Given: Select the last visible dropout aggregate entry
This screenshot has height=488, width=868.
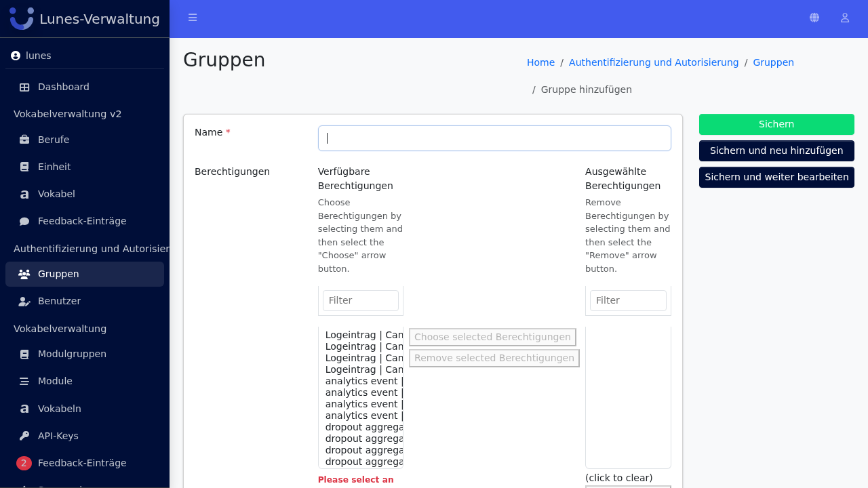Looking at the screenshot, I should (x=364, y=462).
